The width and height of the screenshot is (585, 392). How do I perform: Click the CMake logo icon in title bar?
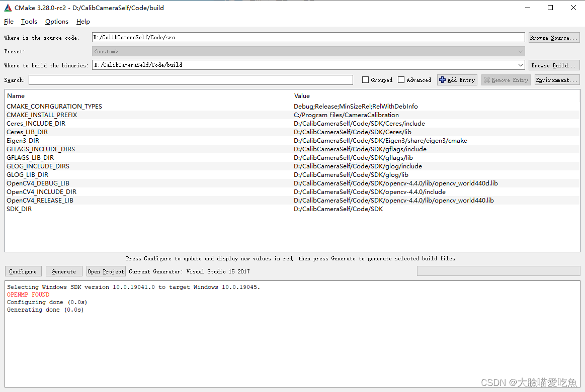(8, 8)
